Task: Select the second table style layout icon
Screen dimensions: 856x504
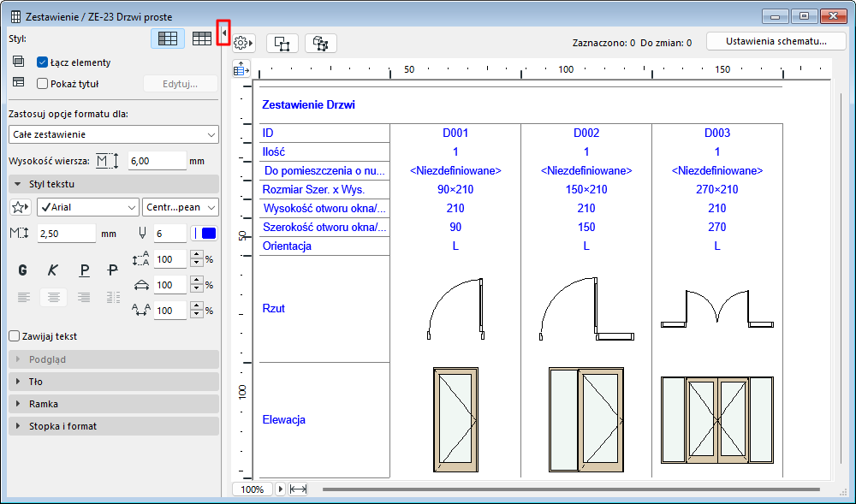Action: (x=201, y=39)
